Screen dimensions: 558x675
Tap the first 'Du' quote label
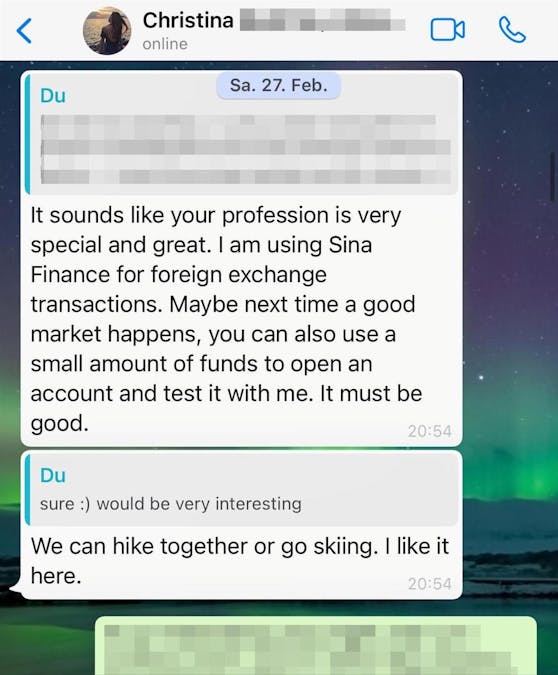click(x=53, y=96)
